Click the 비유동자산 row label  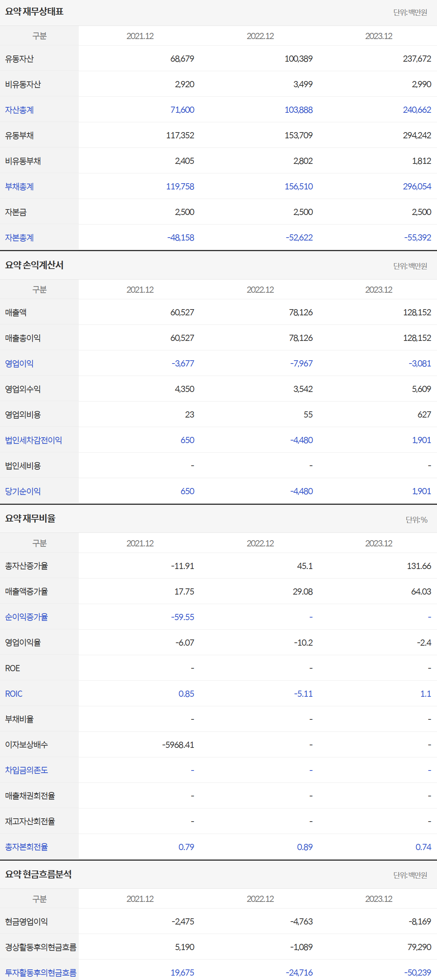pyautogui.click(x=23, y=84)
